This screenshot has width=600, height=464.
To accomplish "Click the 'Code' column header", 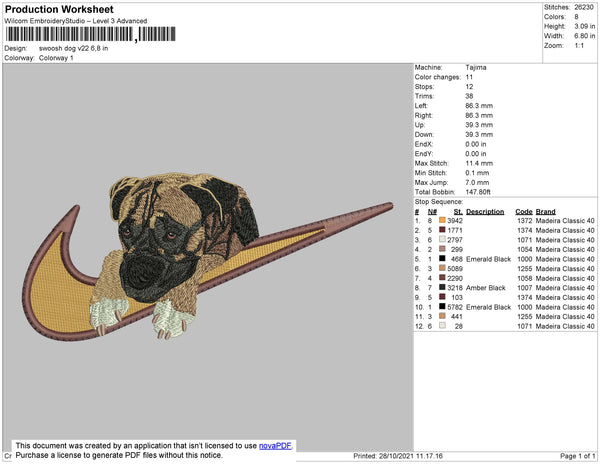I will (x=524, y=212).
